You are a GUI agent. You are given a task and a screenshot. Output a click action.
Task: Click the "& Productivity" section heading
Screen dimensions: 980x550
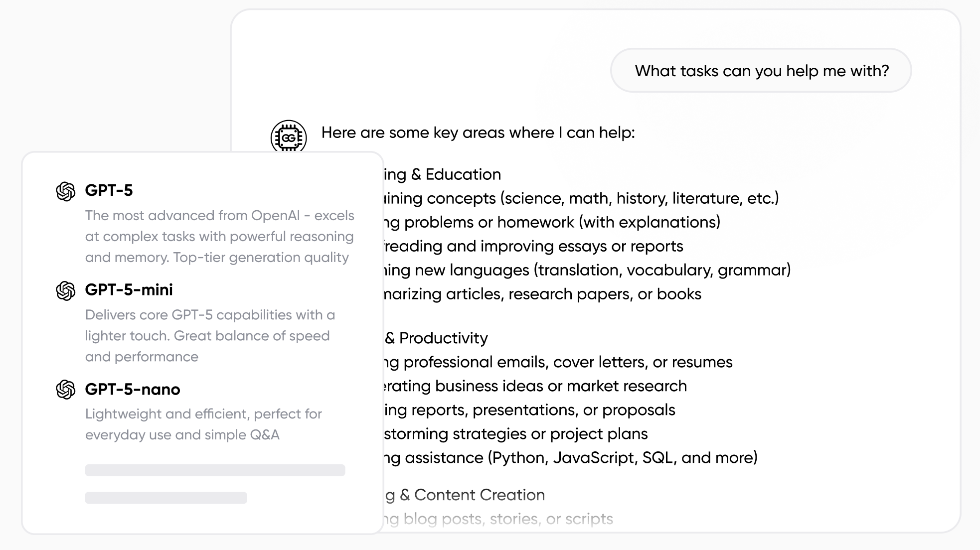(436, 338)
